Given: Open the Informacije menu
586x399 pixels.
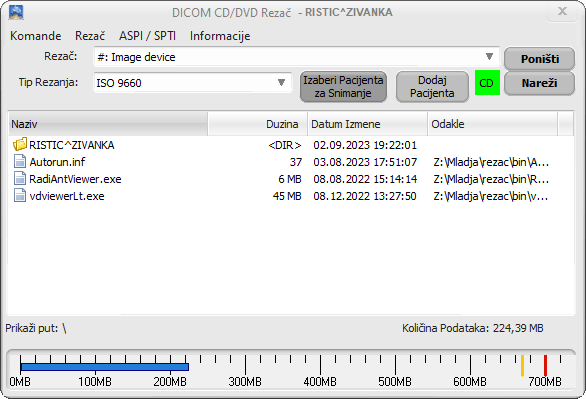Looking at the screenshot, I should [x=220, y=36].
